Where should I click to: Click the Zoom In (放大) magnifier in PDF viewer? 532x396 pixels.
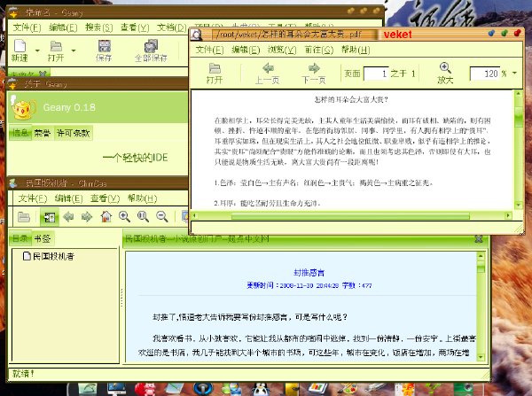(x=445, y=68)
